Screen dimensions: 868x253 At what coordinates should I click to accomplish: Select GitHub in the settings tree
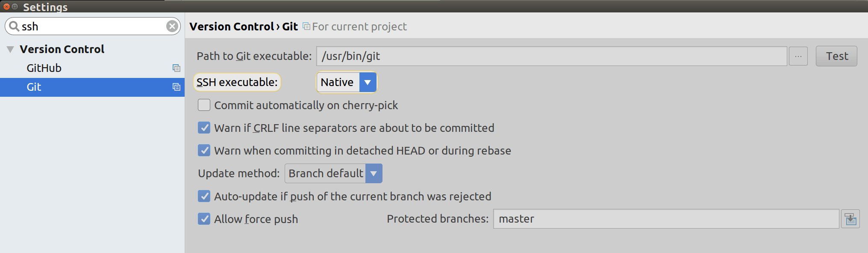[44, 68]
